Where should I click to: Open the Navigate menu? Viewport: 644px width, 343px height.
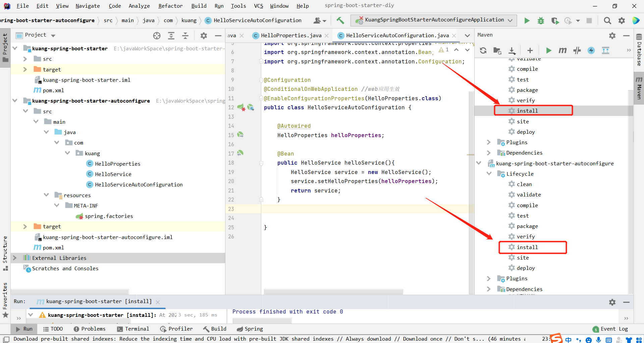coord(88,6)
